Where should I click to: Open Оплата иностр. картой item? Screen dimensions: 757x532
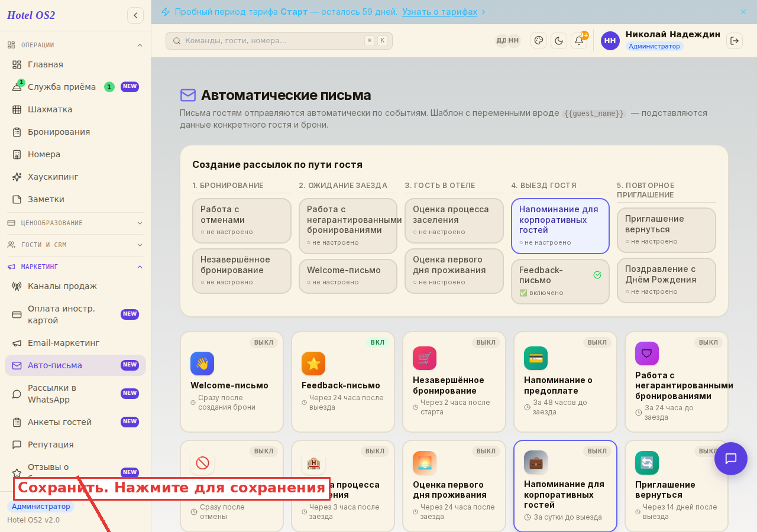click(76, 314)
